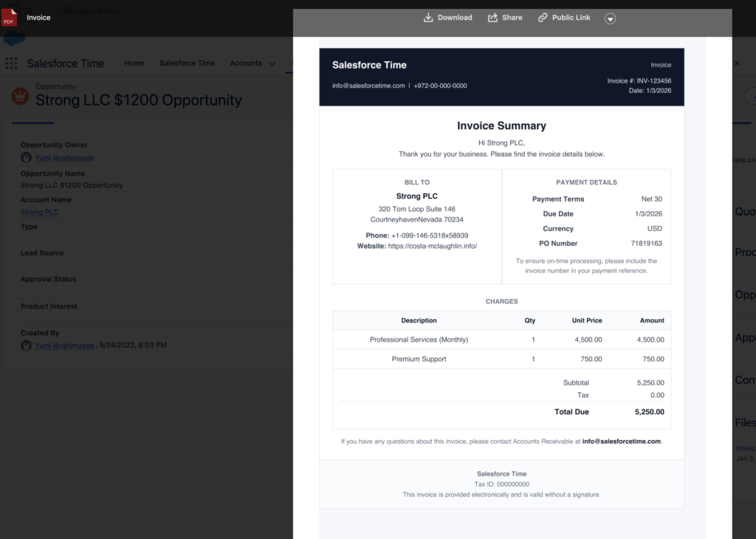Image resolution: width=756 pixels, height=539 pixels.
Task: Open Yumi Ibrahimzade under Created By
Action: (x=65, y=346)
